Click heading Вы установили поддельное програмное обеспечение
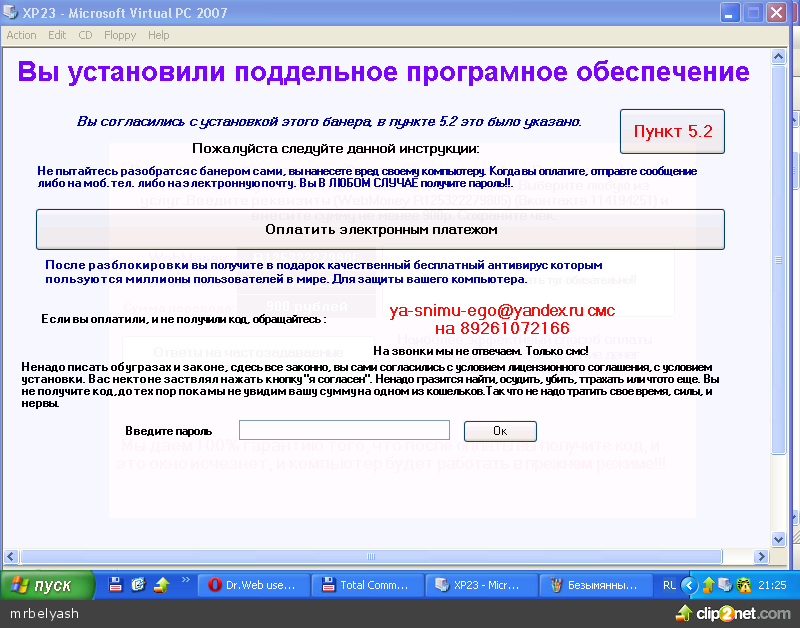 384,71
